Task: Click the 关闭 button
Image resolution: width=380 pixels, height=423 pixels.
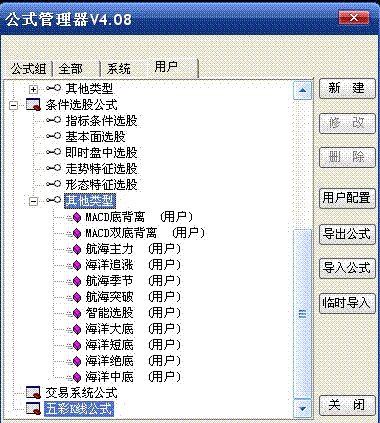Action: click(347, 405)
